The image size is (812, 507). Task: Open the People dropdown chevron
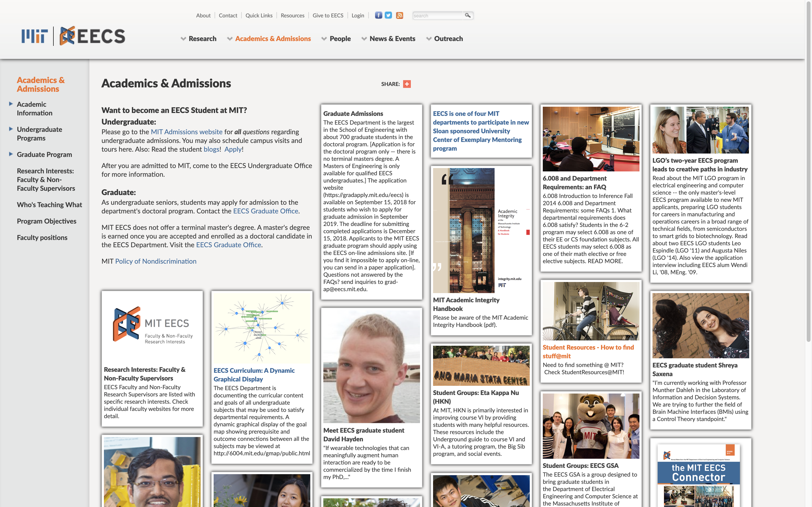pyautogui.click(x=324, y=39)
